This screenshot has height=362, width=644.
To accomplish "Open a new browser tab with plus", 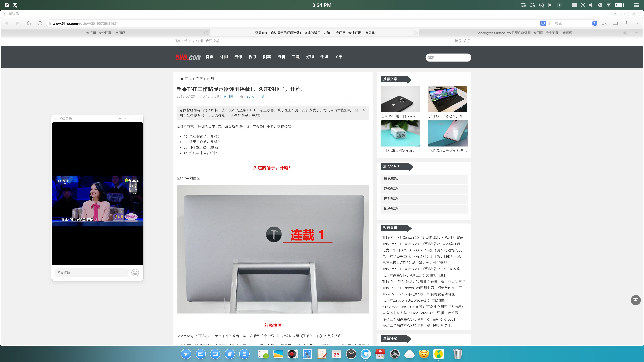I will [636, 33].
